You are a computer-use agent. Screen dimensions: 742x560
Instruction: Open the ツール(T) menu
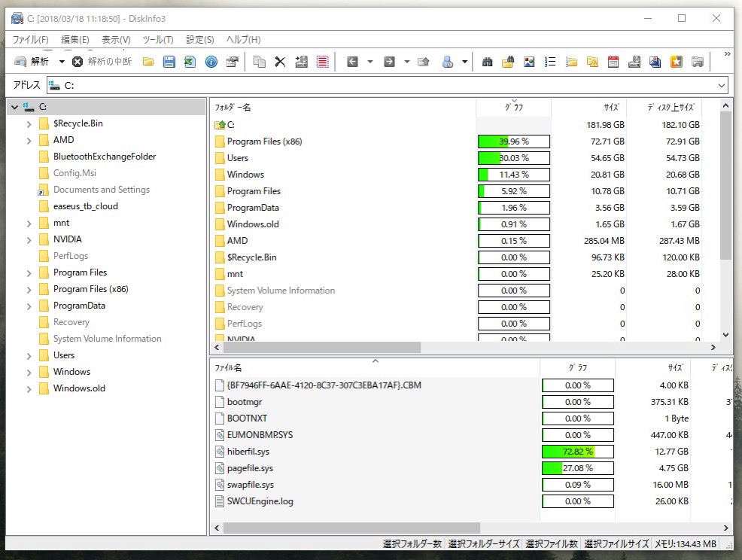pyautogui.click(x=158, y=39)
